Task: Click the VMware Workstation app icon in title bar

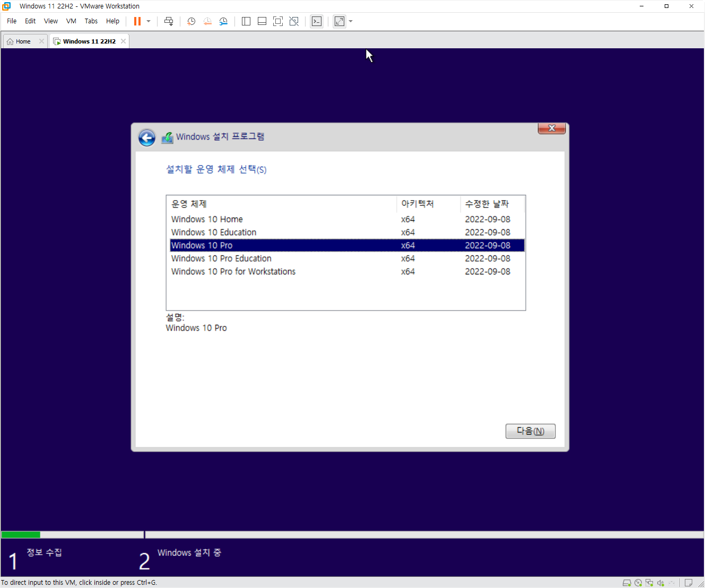Action: click(6, 6)
